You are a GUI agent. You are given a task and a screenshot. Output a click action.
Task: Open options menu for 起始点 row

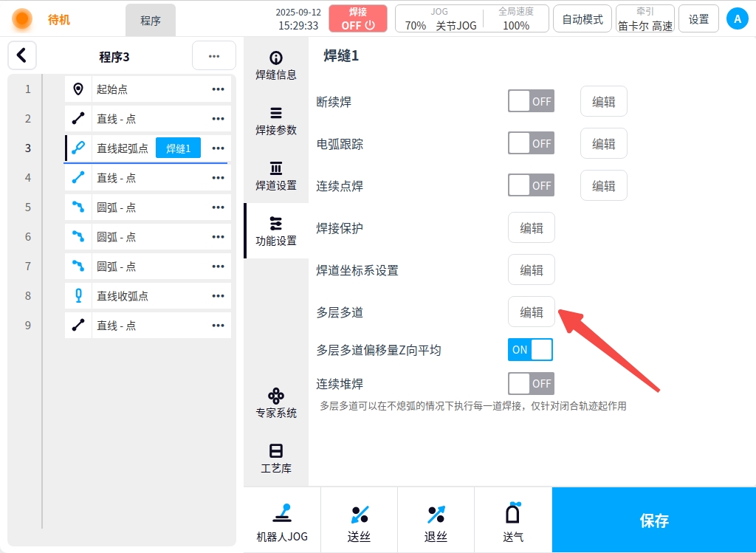tap(218, 89)
